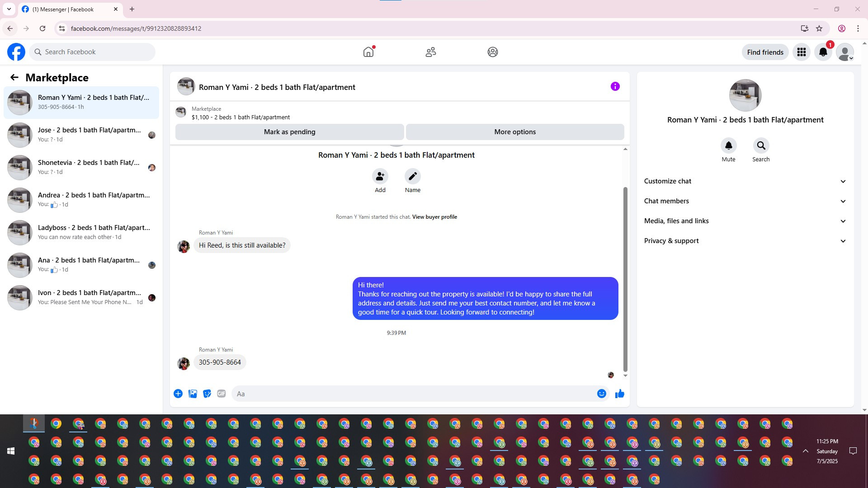Click Mark as pending button
Image resolution: width=868 pixels, height=488 pixels.
pyautogui.click(x=289, y=132)
